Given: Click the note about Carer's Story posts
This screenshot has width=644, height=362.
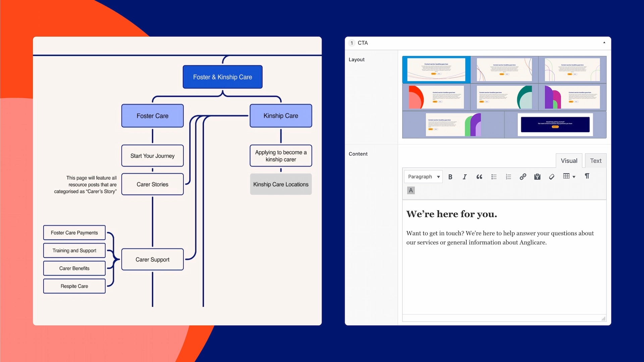Looking at the screenshot, I should [x=86, y=185].
